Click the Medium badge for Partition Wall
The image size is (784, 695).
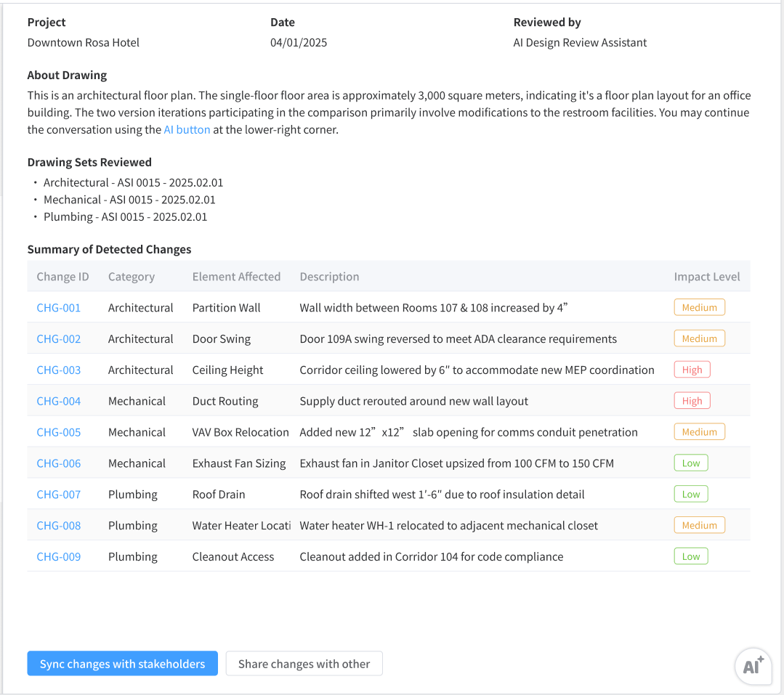tap(699, 308)
